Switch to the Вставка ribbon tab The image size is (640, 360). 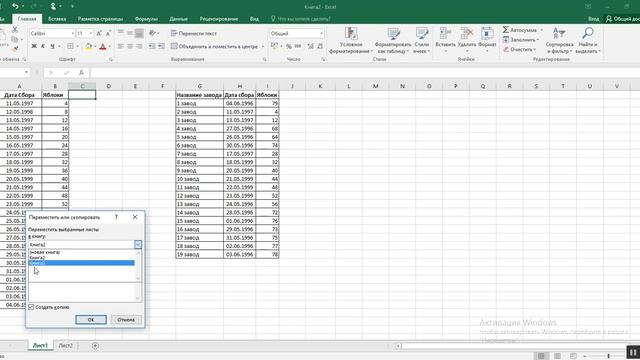point(57,19)
